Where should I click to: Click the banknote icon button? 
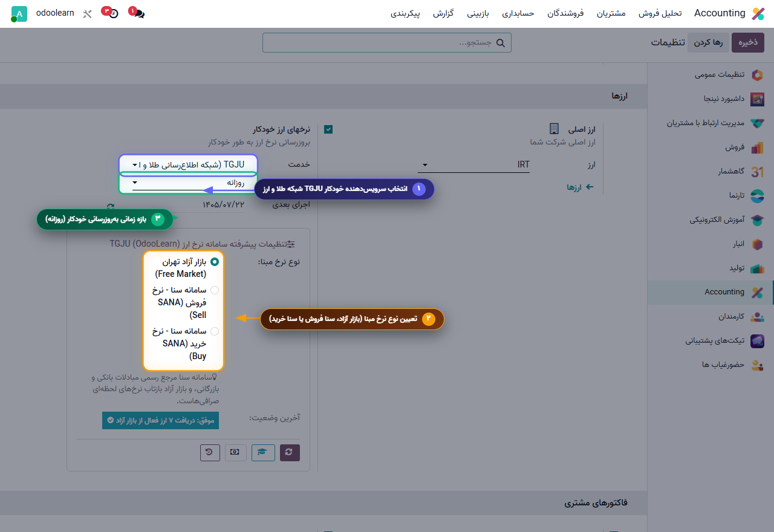tap(235, 452)
